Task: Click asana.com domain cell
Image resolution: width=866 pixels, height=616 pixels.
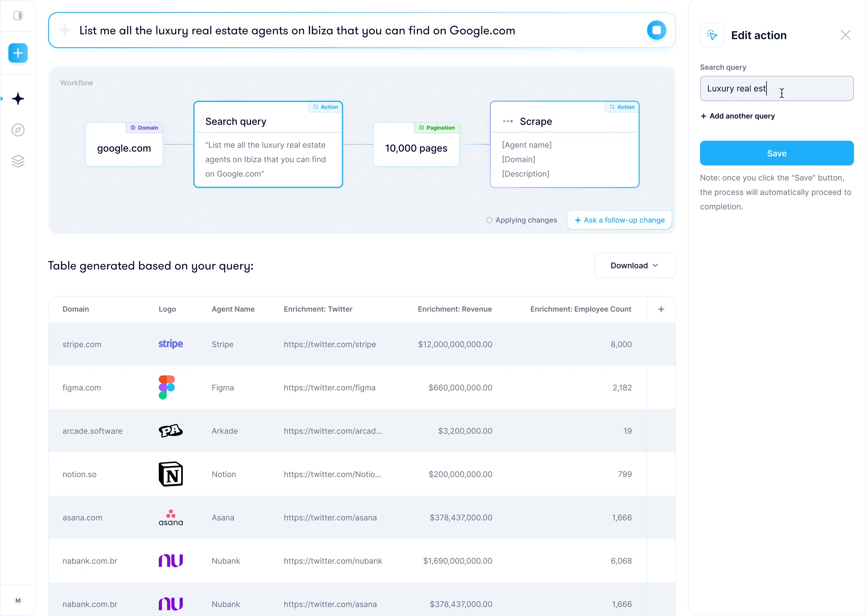Action: click(x=82, y=518)
